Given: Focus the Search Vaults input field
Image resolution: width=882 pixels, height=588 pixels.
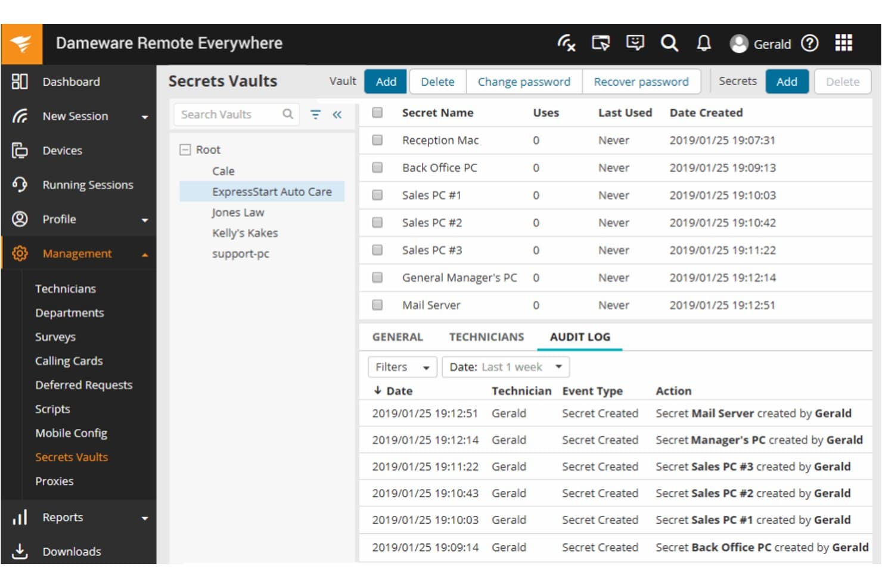Looking at the screenshot, I should click(x=237, y=114).
